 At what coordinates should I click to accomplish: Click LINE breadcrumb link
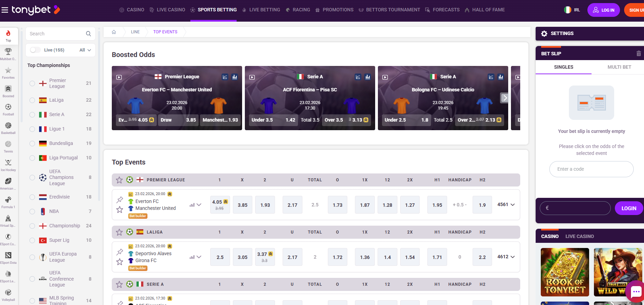[x=135, y=32]
